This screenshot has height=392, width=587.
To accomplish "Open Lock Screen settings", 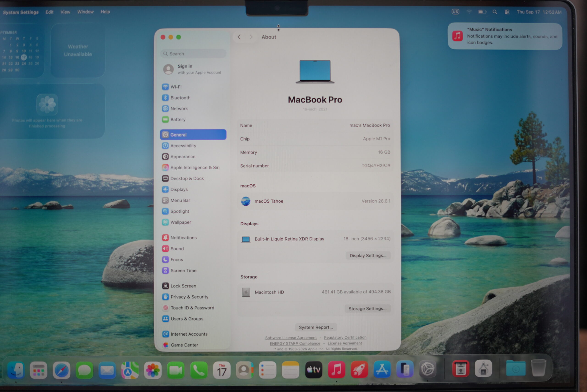I will point(193,286).
